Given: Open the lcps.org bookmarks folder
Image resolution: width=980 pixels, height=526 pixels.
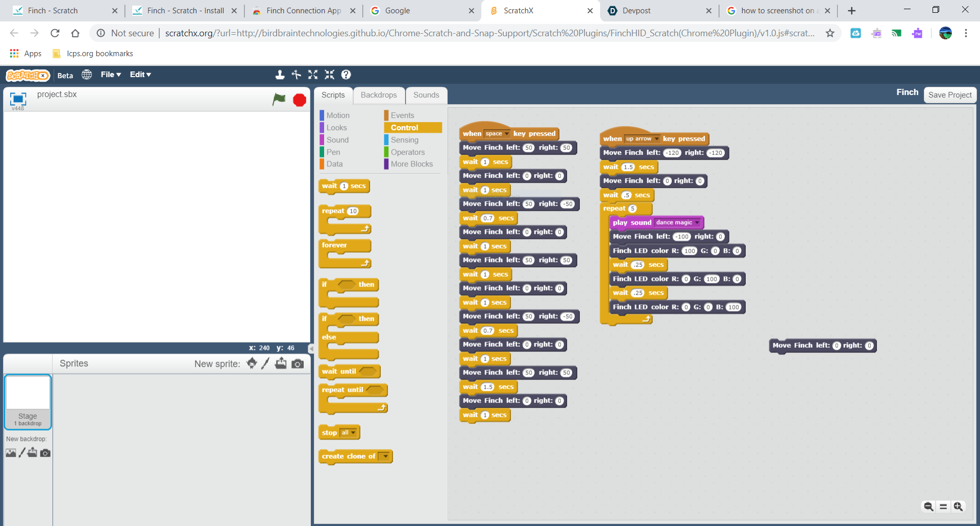Looking at the screenshot, I should 92,54.
